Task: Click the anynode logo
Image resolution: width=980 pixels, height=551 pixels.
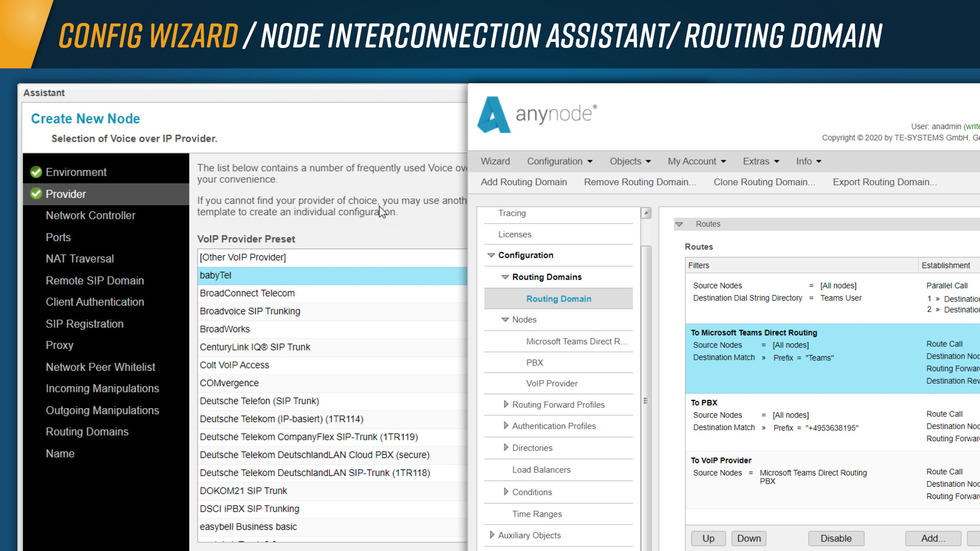Action: [537, 114]
